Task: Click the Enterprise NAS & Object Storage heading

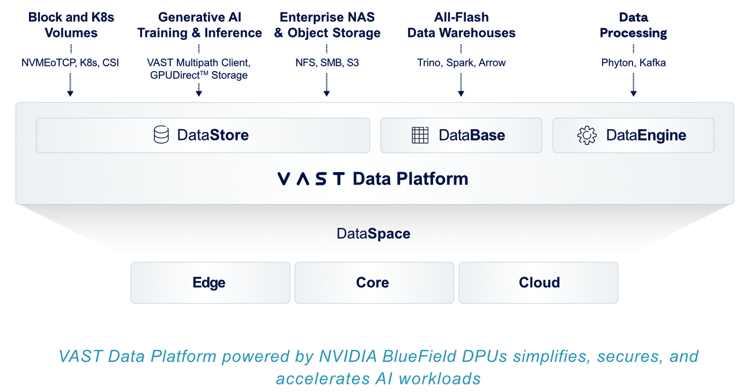Action: click(327, 25)
